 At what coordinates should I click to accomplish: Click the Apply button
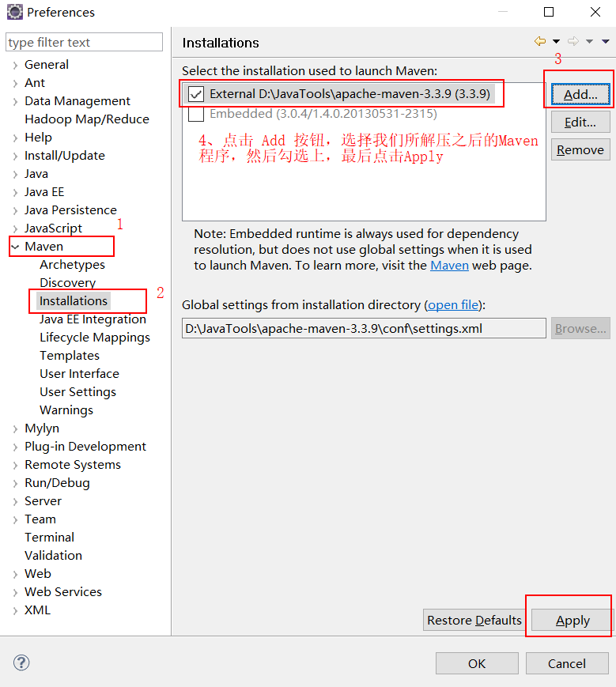point(573,620)
